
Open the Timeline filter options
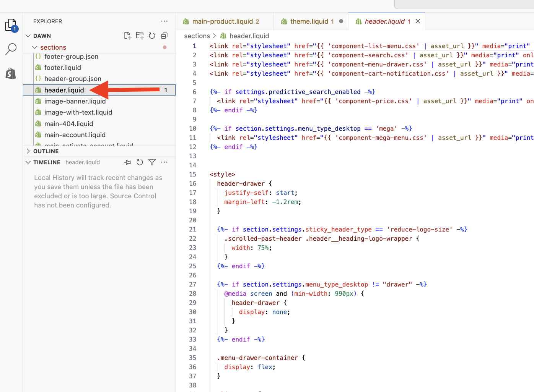coord(152,162)
